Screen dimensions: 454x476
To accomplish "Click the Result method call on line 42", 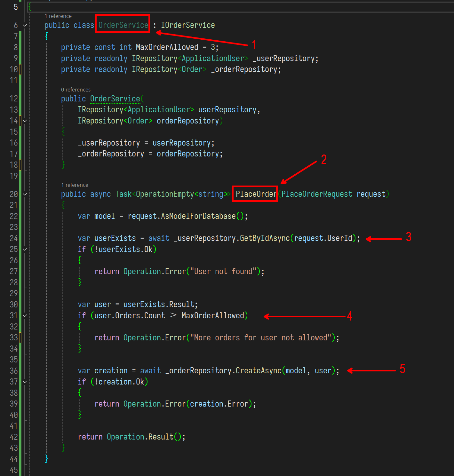I will coord(161,437).
